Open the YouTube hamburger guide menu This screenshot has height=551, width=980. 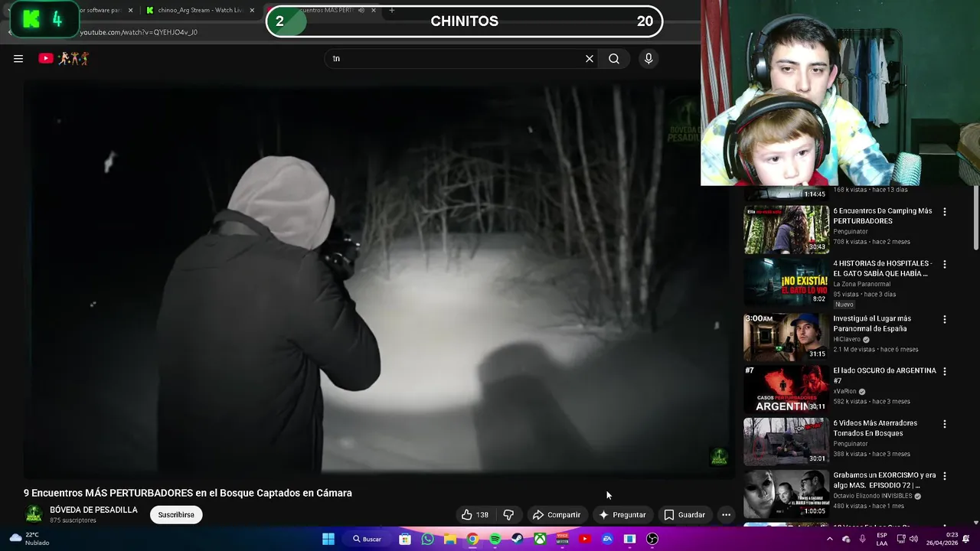tap(18, 58)
